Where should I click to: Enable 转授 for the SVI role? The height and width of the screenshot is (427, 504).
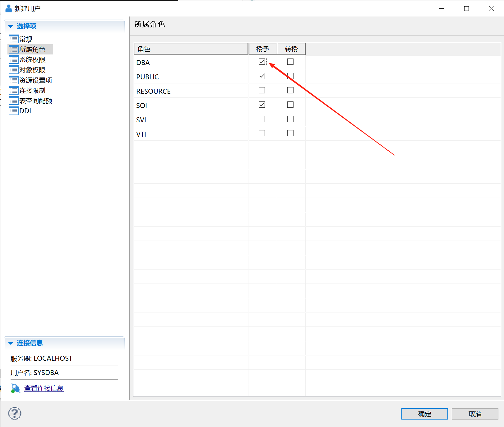click(x=290, y=119)
